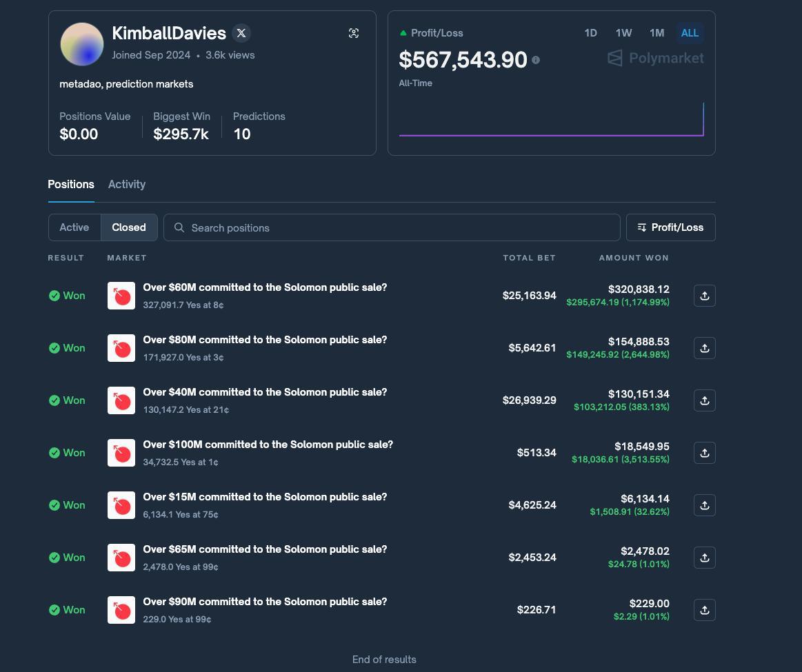Set profit chart range to ALL
Image resolution: width=802 pixels, height=672 pixels.
pos(690,33)
